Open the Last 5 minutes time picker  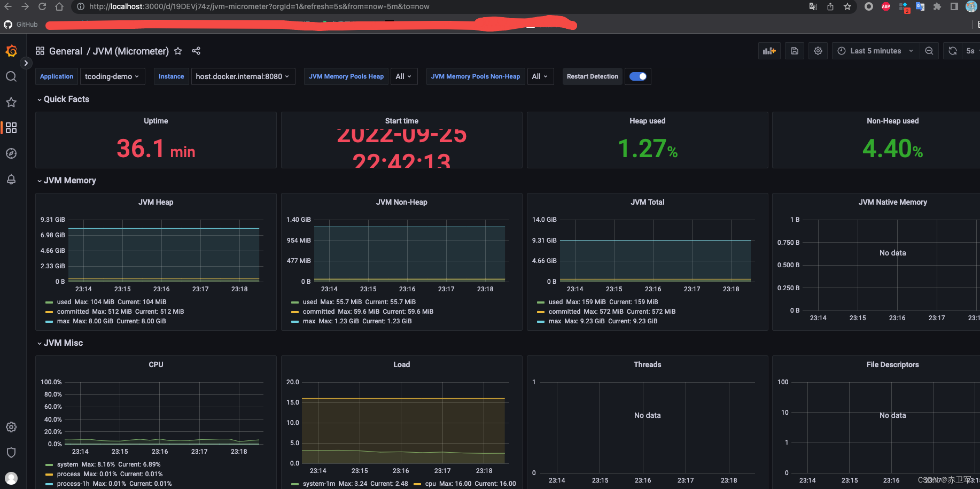pos(875,51)
